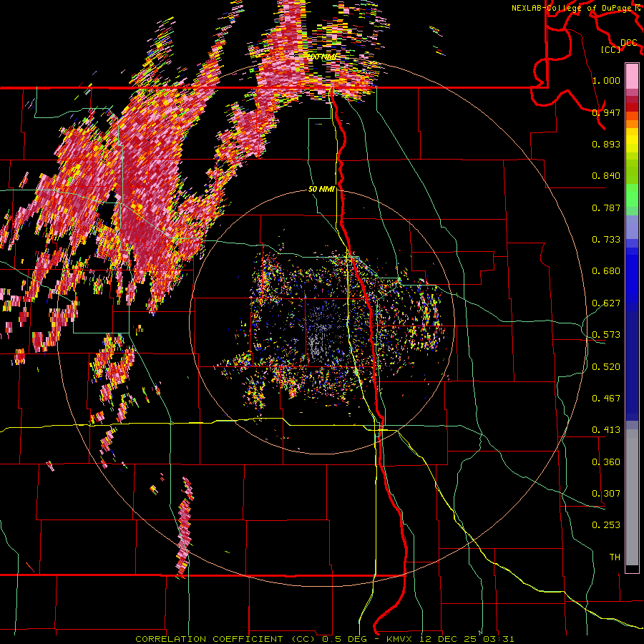Select the 0.253 scale value
The width and height of the screenshot is (644, 644).
coord(606,525)
